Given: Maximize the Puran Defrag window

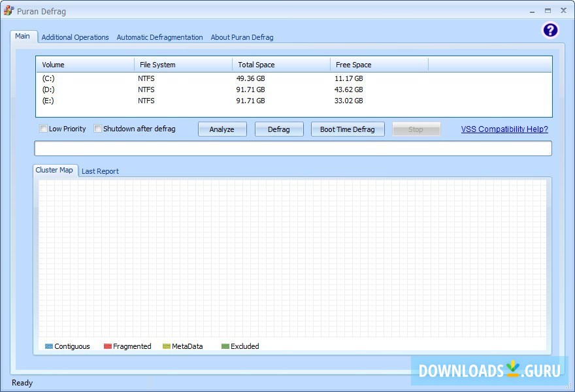Looking at the screenshot, I should click(548, 10).
